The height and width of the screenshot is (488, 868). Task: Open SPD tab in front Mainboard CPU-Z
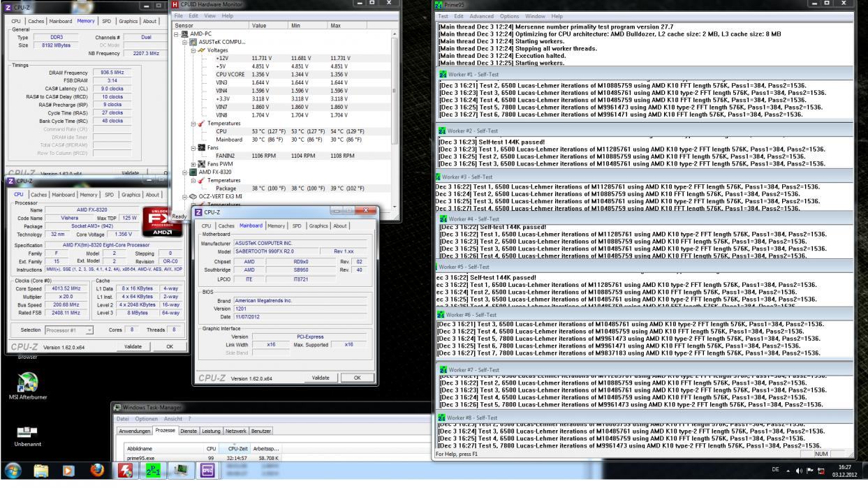click(298, 225)
